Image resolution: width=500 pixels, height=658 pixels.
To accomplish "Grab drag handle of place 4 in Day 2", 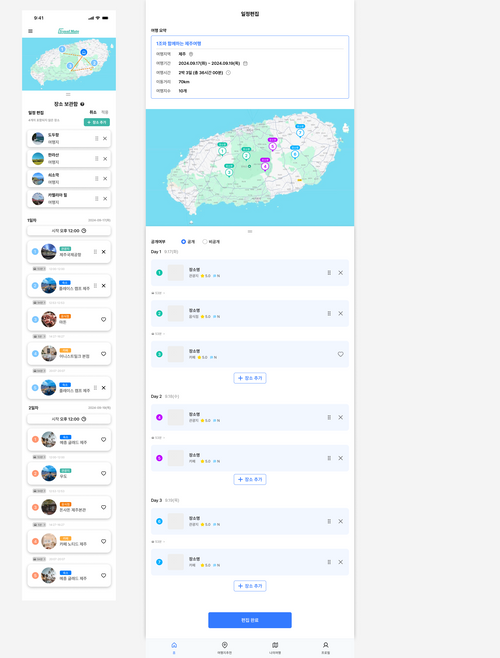I will (329, 418).
